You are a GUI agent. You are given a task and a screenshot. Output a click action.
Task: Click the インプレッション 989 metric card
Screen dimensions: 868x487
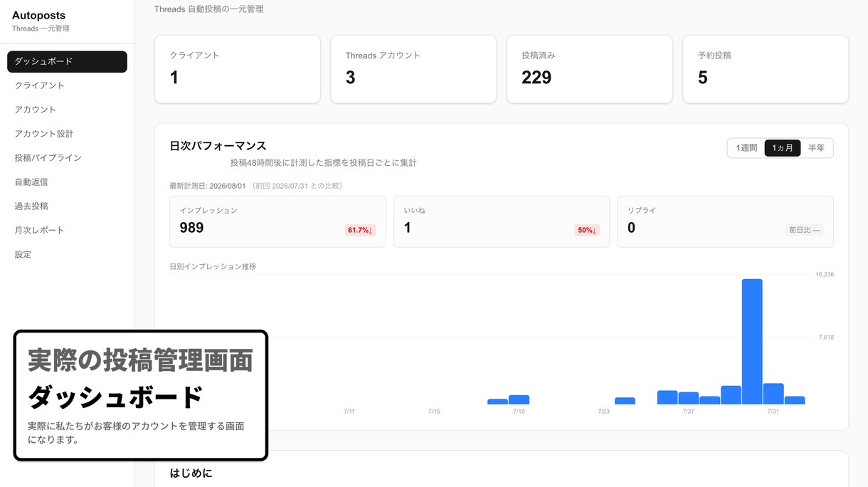(x=277, y=222)
